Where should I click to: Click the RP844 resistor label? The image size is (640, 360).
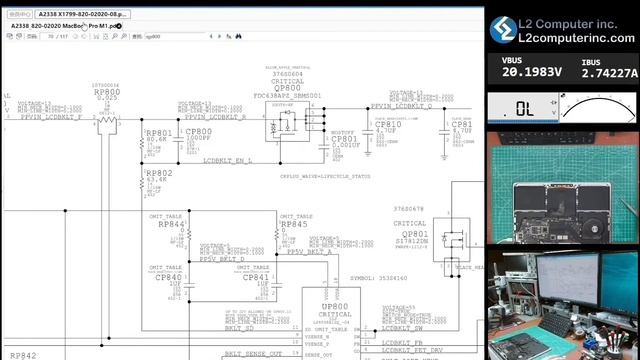(x=171, y=224)
